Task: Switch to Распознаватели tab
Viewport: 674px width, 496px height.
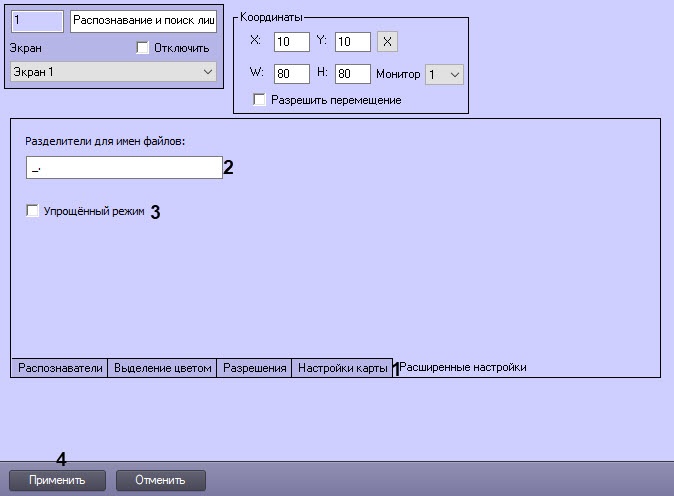Action: pyautogui.click(x=60, y=368)
